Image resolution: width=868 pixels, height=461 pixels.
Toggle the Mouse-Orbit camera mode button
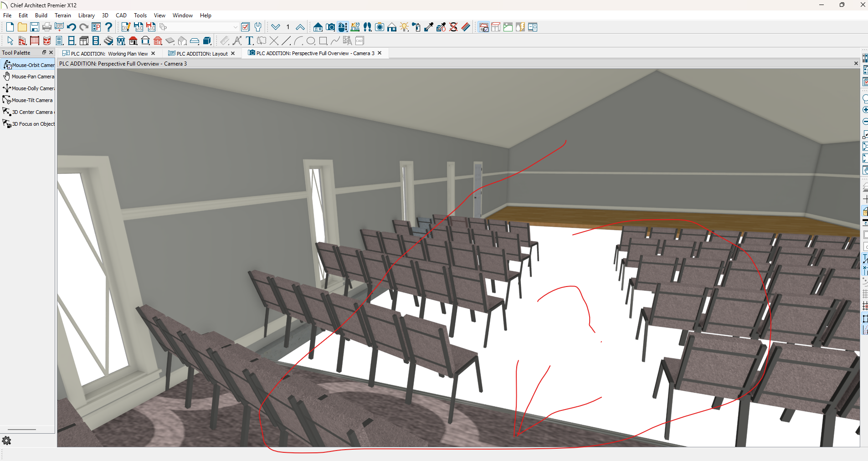343,27
